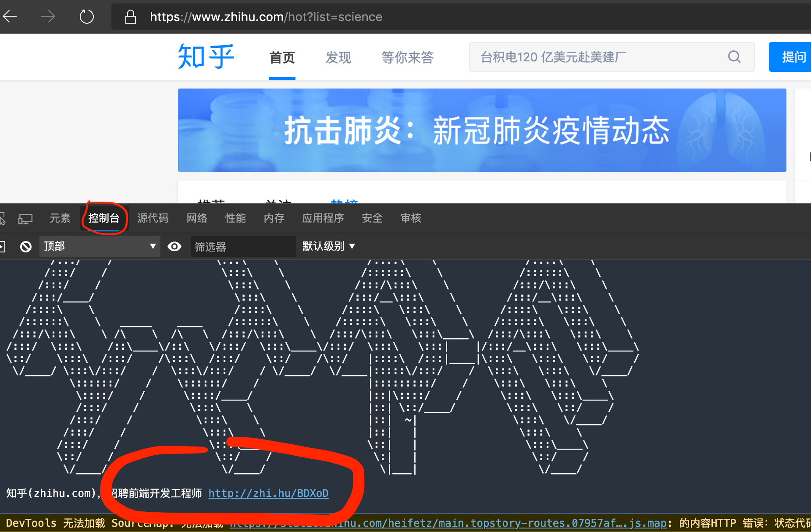Switch to the 元素 DevTools tab
The height and width of the screenshot is (532, 811).
[60, 218]
